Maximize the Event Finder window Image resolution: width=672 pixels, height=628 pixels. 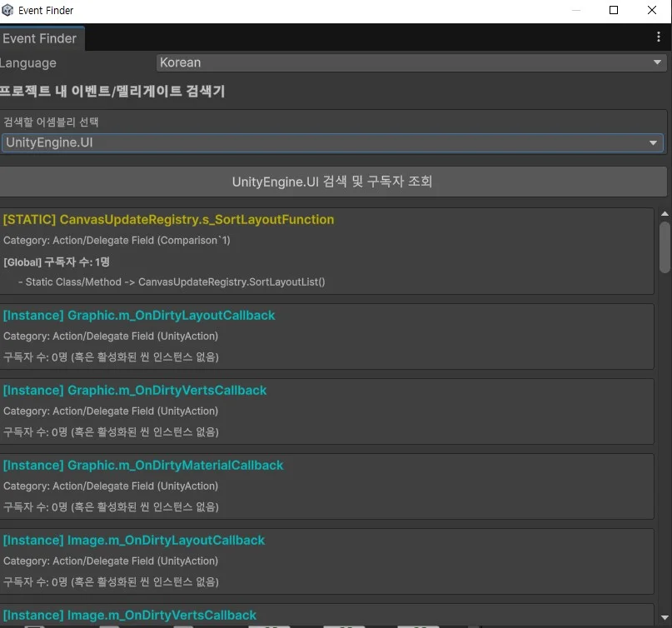(x=613, y=10)
